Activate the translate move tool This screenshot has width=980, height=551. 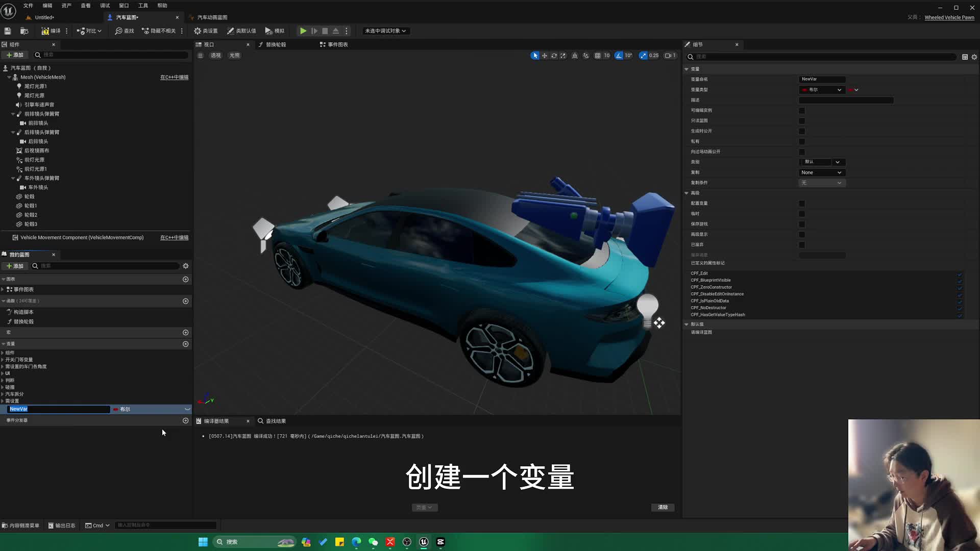pyautogui.click(x=545, y=56)
